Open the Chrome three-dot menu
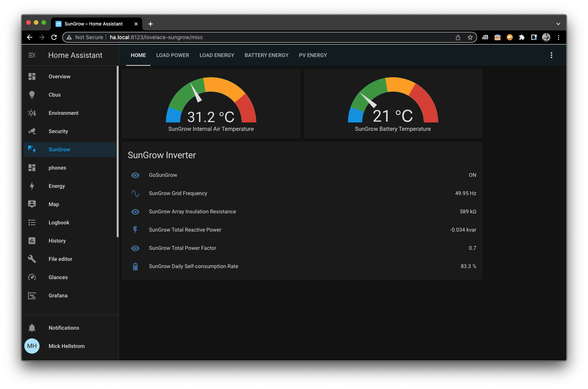Image resolution: width=588 pixels, height=389 pixels. tap(558, 37)
